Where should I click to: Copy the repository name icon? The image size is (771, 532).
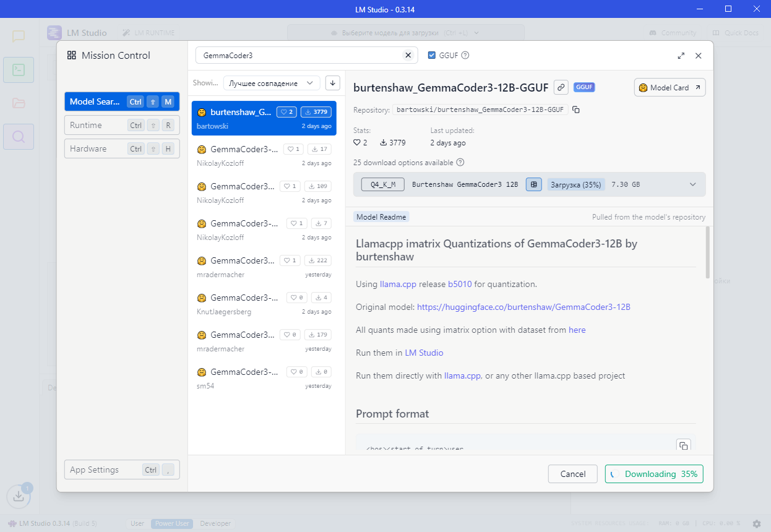pyautogui.click(x=576, y=109)
